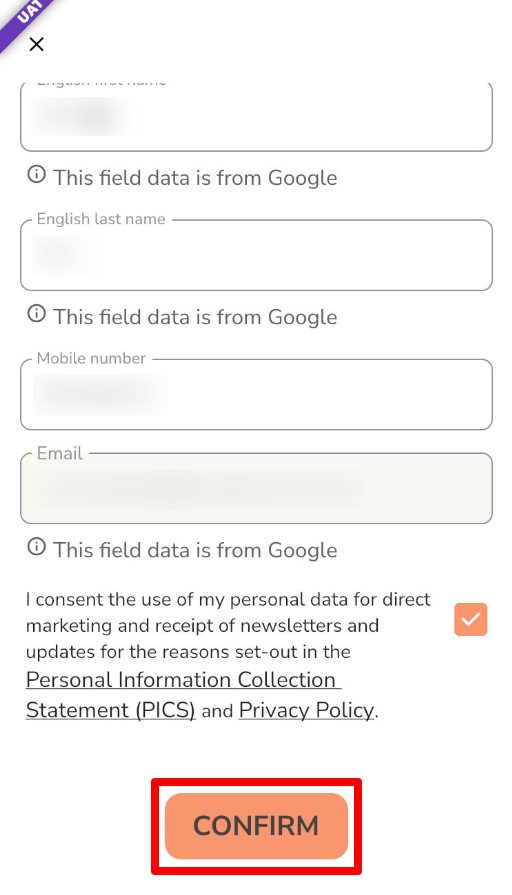
Task: Click the info icon below the Email field
Action: (37, 546)
